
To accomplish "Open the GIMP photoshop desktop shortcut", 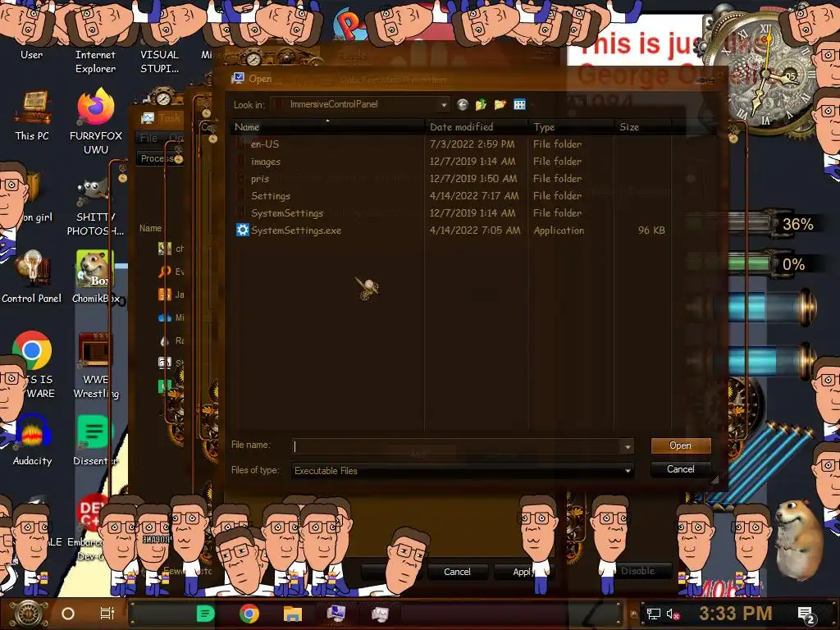I will 95,208.
